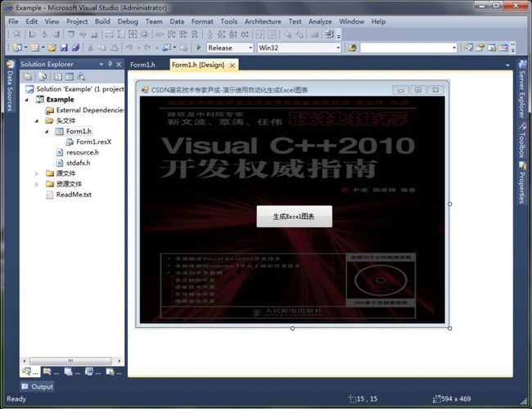
Task: Click the Undo arrow icon
Action: click(x=129, y=47)
